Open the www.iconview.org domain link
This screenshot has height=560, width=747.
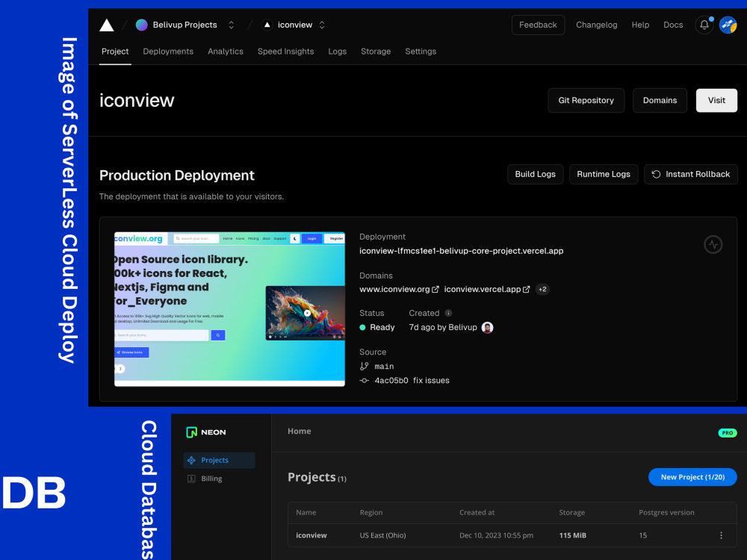pos(394,289)
